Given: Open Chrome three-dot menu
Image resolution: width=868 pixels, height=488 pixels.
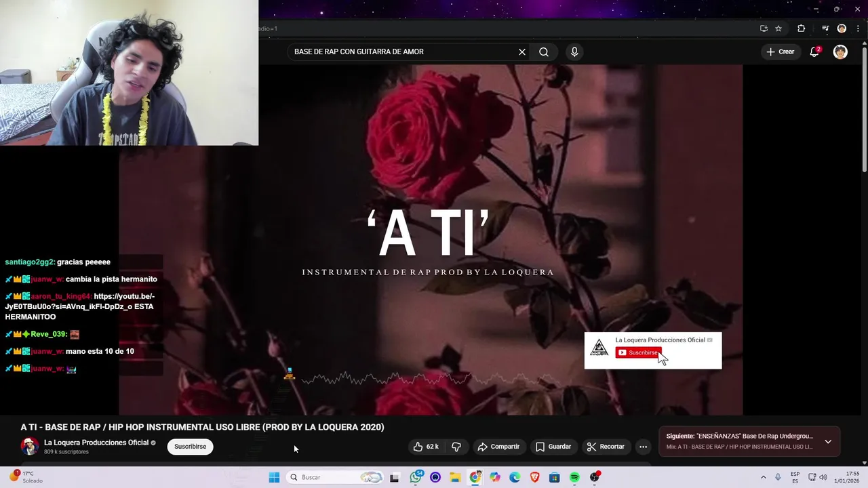Looking at the screenshot, I should click(x=858, y=28).
